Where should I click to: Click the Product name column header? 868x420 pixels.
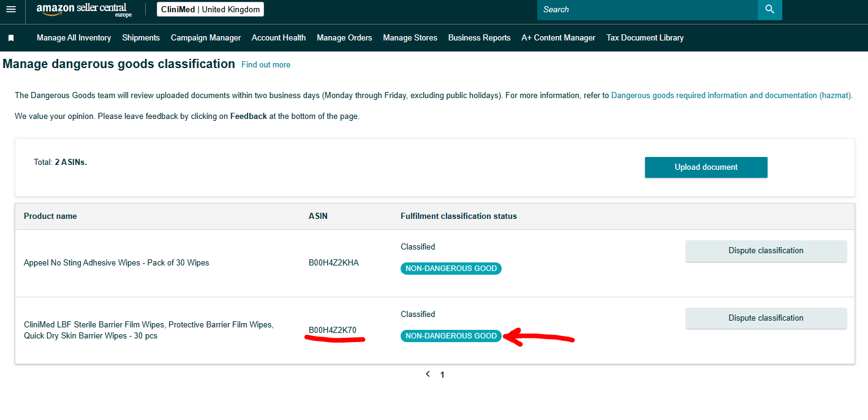[x=50, y=216]
